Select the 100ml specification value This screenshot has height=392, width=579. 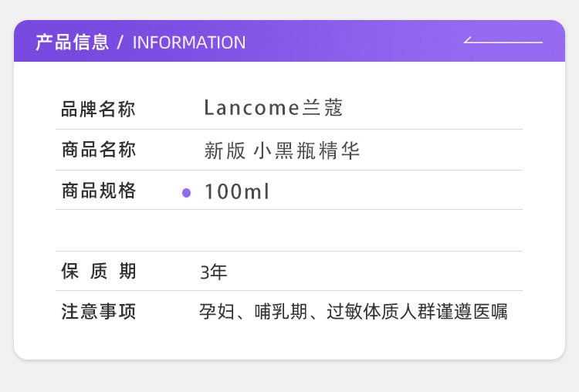[237, 191]
